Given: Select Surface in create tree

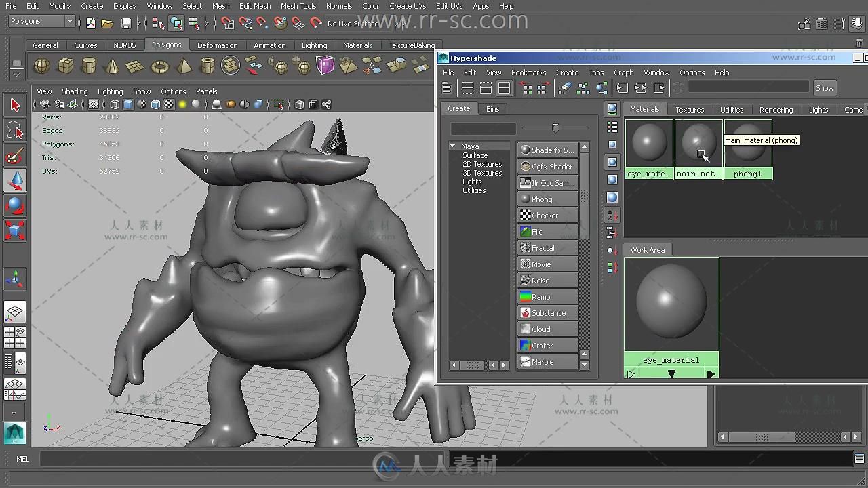Looking at the screenshot, I should [x=475, y=155].
